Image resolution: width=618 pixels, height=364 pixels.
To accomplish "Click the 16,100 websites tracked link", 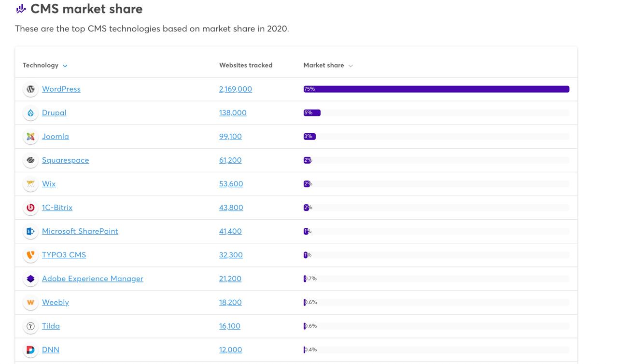I will [x=230, y=325].
